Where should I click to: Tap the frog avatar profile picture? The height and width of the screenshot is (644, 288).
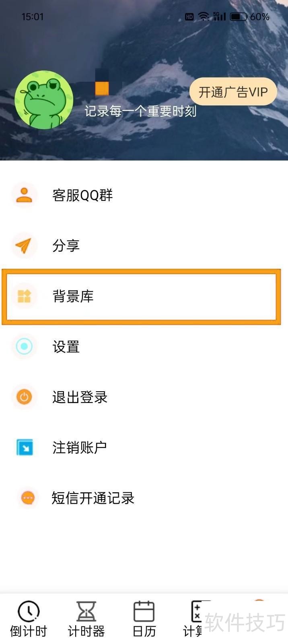44,100
